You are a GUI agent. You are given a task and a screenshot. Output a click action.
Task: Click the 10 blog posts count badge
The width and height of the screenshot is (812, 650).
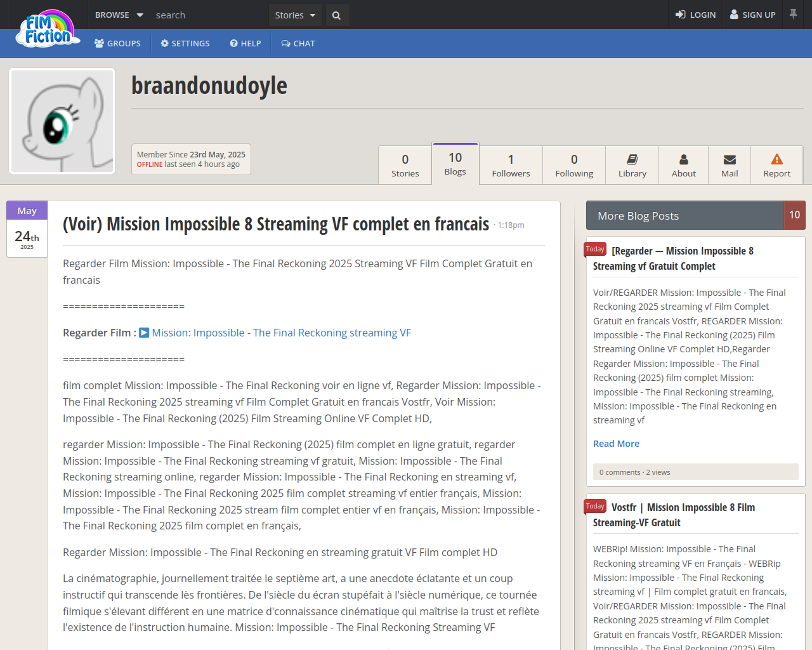coord(795,215)
